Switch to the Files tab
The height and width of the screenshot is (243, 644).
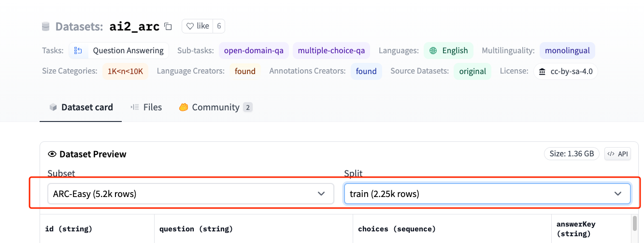[146, 107]
